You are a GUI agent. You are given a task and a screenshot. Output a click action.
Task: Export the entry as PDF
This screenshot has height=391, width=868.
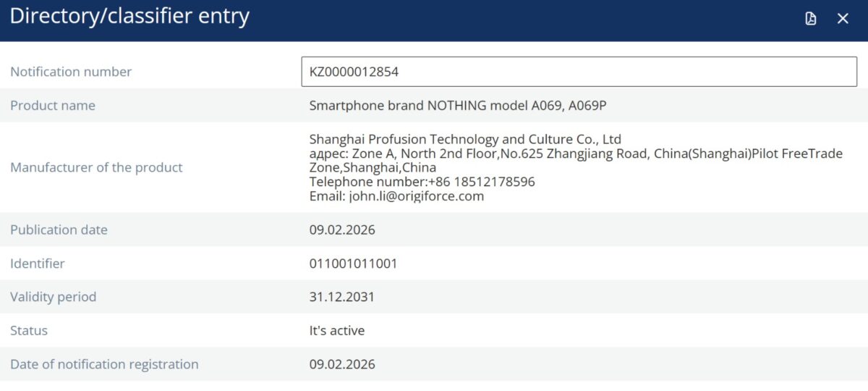coord(811,19)
